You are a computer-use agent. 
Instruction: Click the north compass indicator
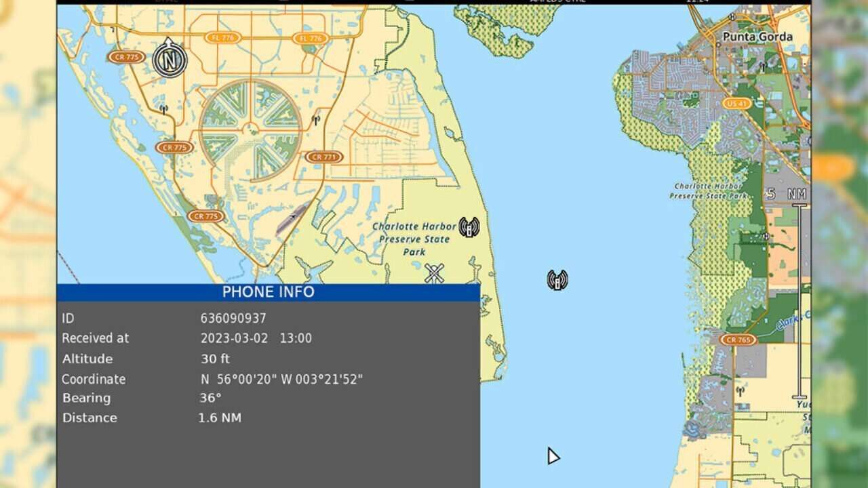click(x=169, y=60)
